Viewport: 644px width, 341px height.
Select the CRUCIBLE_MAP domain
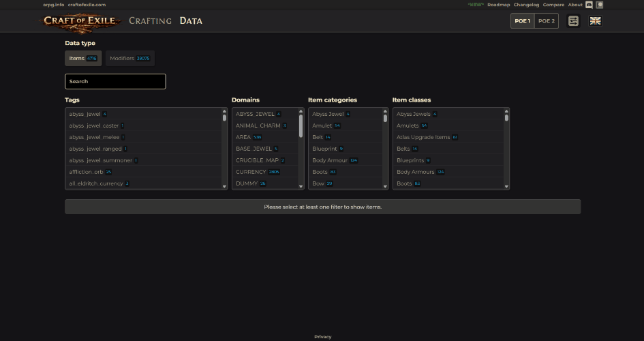[265, 160]
